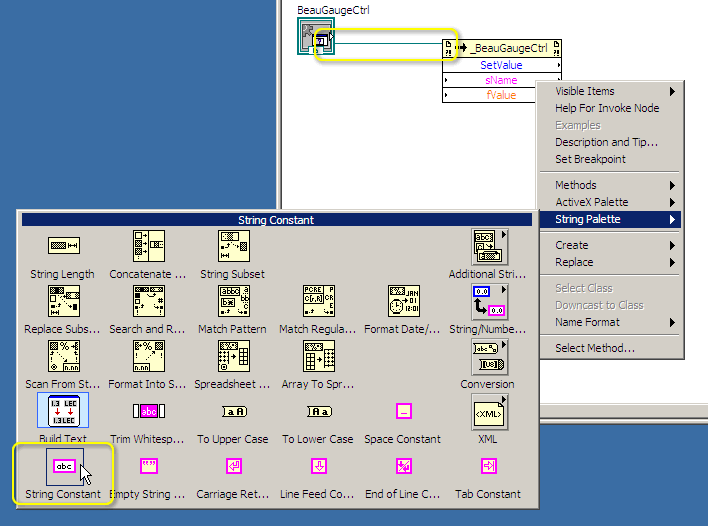Choose the Trim Whitespace function icon

pos(149,411)
